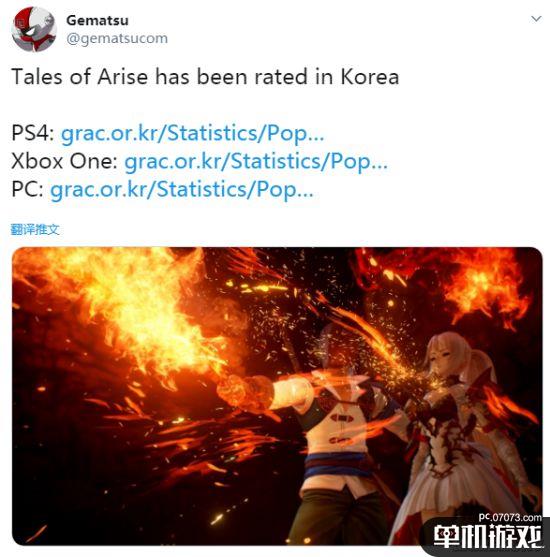
Task: Open the @gematsucom handle link
Action: point(117,38)
